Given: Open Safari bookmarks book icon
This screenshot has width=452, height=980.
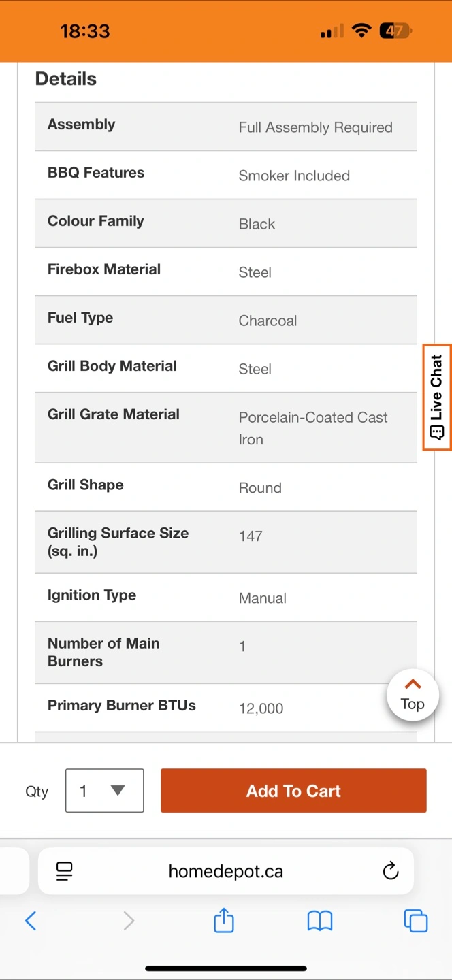Looking at the screenshot, I should (x=319, y=921).
